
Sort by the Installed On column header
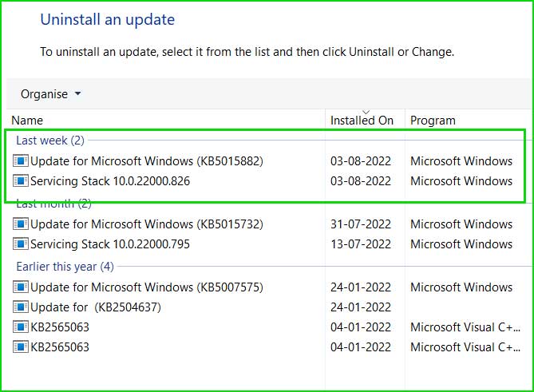pyautogui.click(x=362, y=121)
